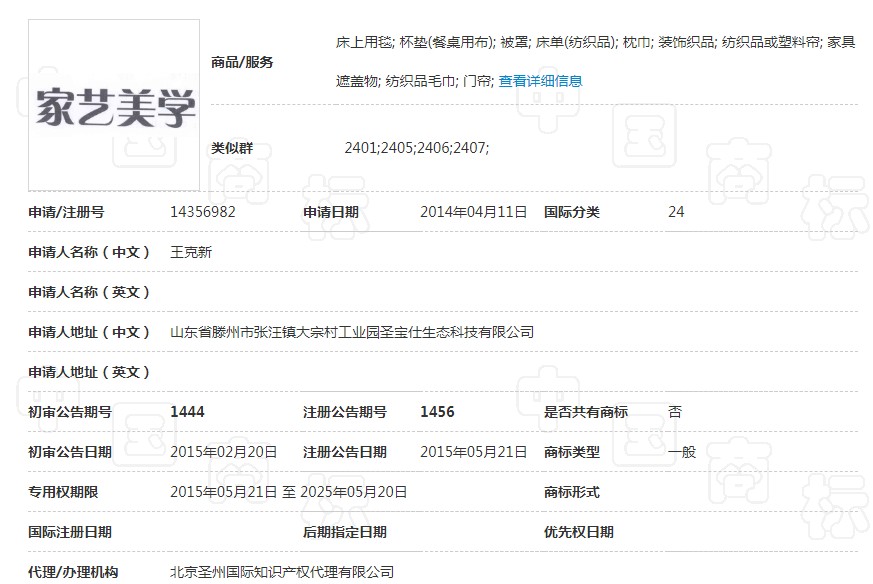Select preliminary announcement date 2015年02月20日

click(x=224, y=452)
